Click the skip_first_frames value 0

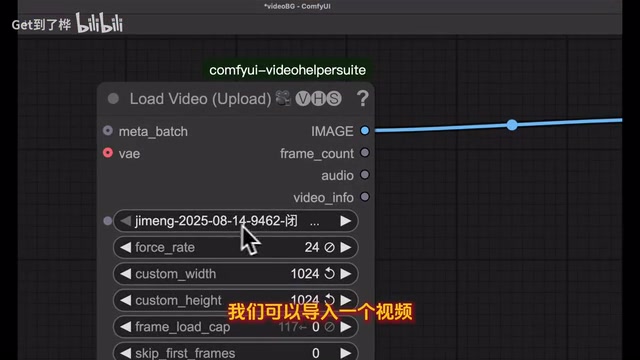(x=316, y=353)
